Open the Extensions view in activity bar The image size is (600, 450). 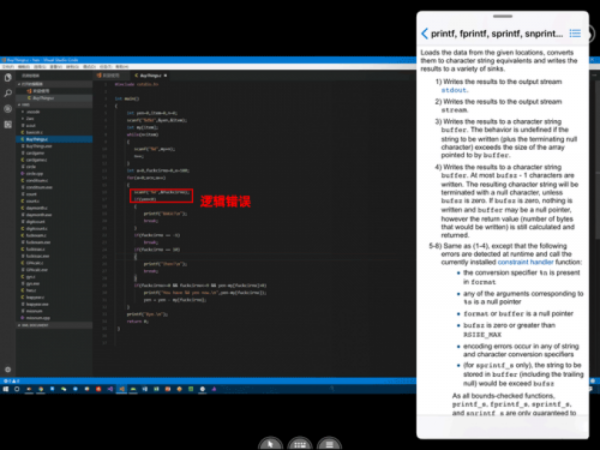8,125
